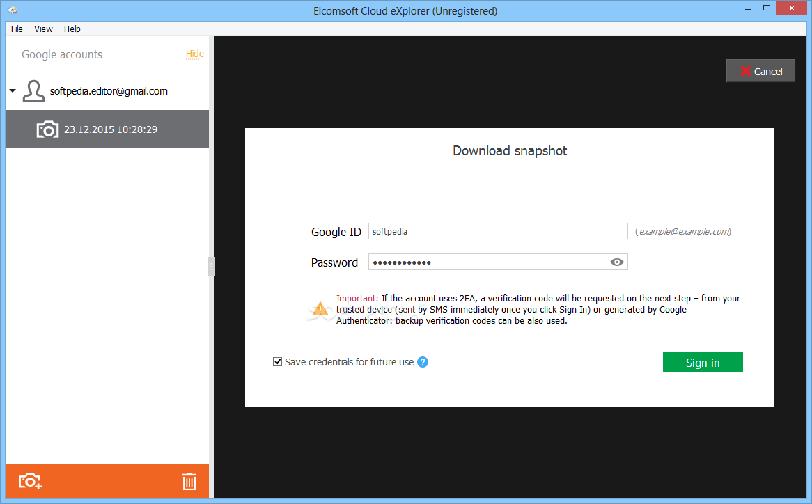The width and height of the screenshot is (812, 504).
Task: Click the application icon in the title bar
Action: pyautogui.click(x=13, y=10)
